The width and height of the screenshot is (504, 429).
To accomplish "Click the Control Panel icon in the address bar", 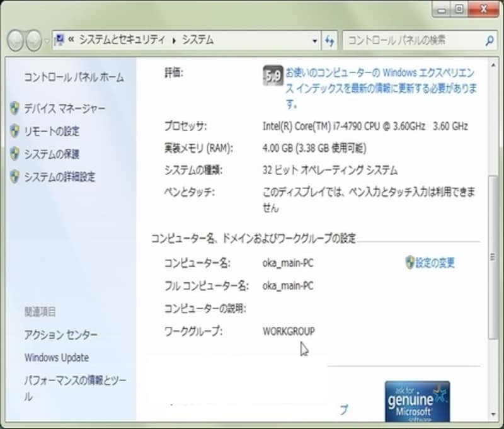I will coord(59,40).
